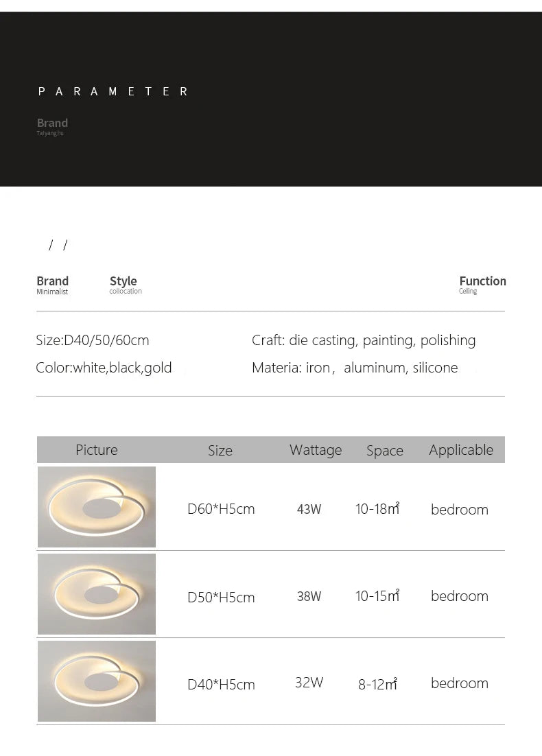Image resolution: width=542 pixels, height=756 pixels.
Task: Select the D40*H5cm size cell
Action: [x=221, y=685]
